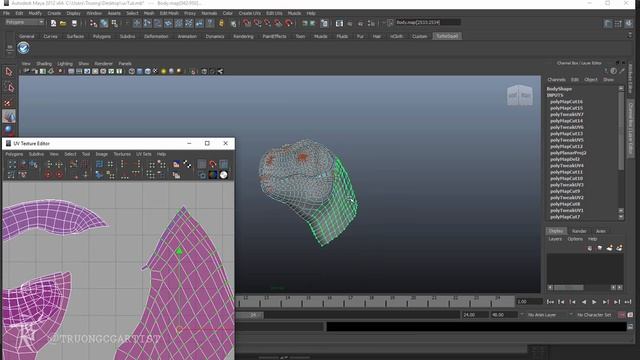Open Image menu in UV Texture Editor
640x360 pixels.
pyautogui.click(x=102, y=154)
